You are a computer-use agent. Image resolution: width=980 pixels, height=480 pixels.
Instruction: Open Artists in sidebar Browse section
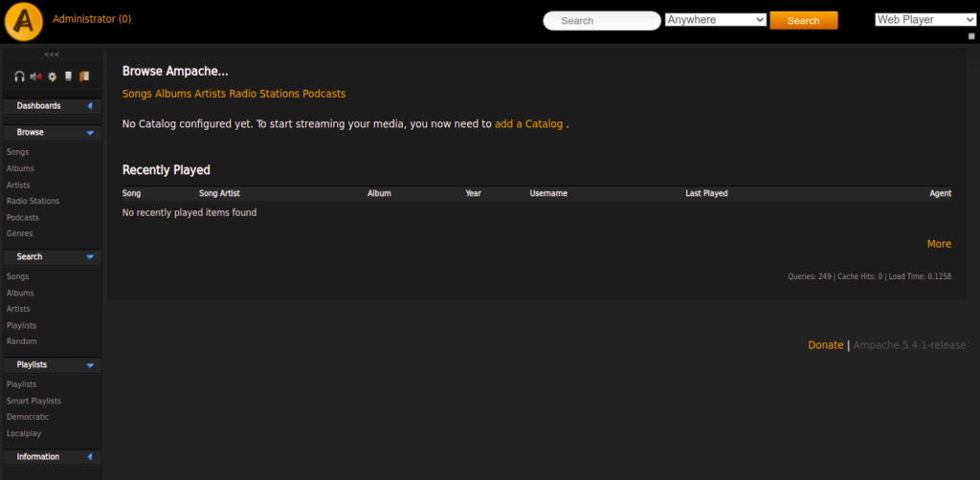tap(18, 185)
